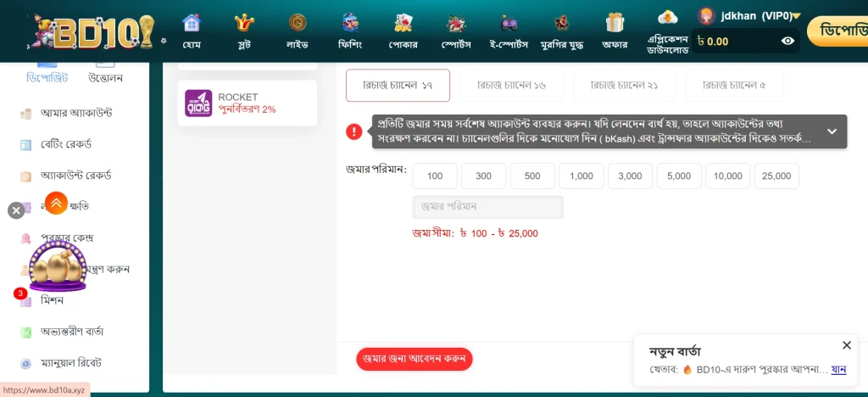This screenshot has width=868, height=397.
Task: Open the লাইভ live casino icon
Action: coord(298,23)
